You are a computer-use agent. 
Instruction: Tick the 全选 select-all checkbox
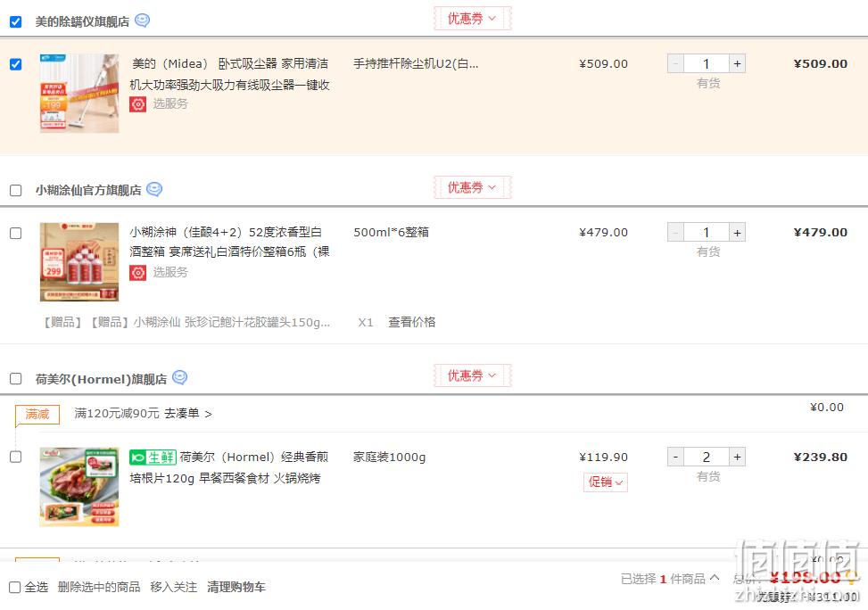coord(15,588)
